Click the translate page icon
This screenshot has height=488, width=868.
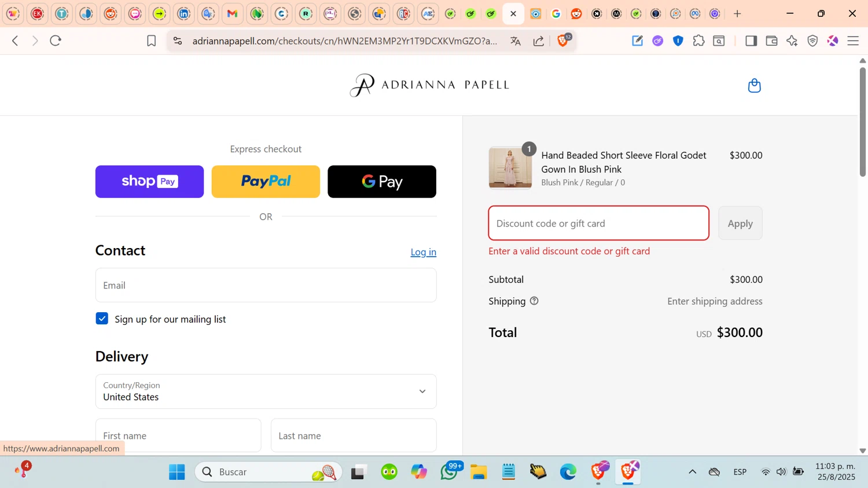[x=515, y=40]
